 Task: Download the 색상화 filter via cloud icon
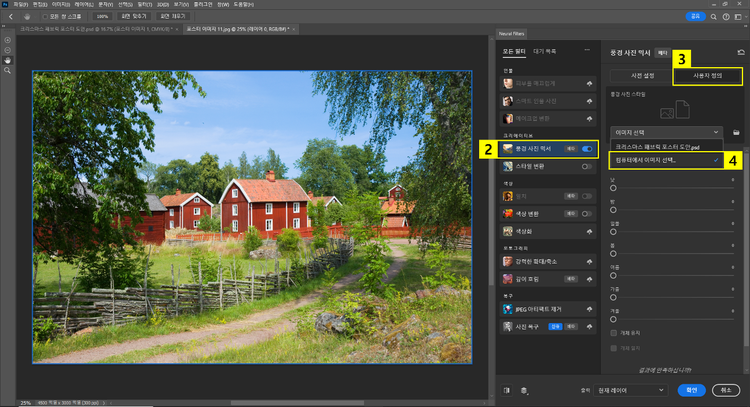[589, 231]
